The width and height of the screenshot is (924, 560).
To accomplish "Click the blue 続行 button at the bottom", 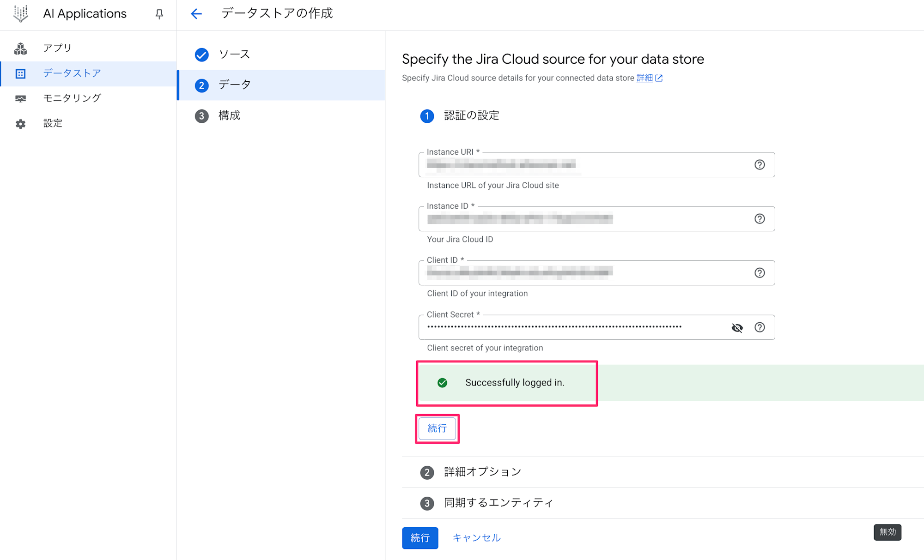I will (420, 538).
